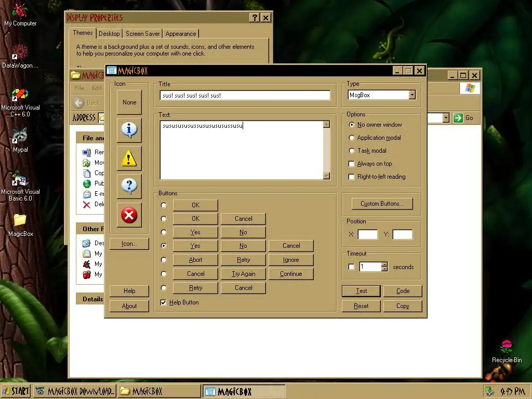Click the Delete task red X icon
This screenshot has width=532, height=399.
click(87, 204)
